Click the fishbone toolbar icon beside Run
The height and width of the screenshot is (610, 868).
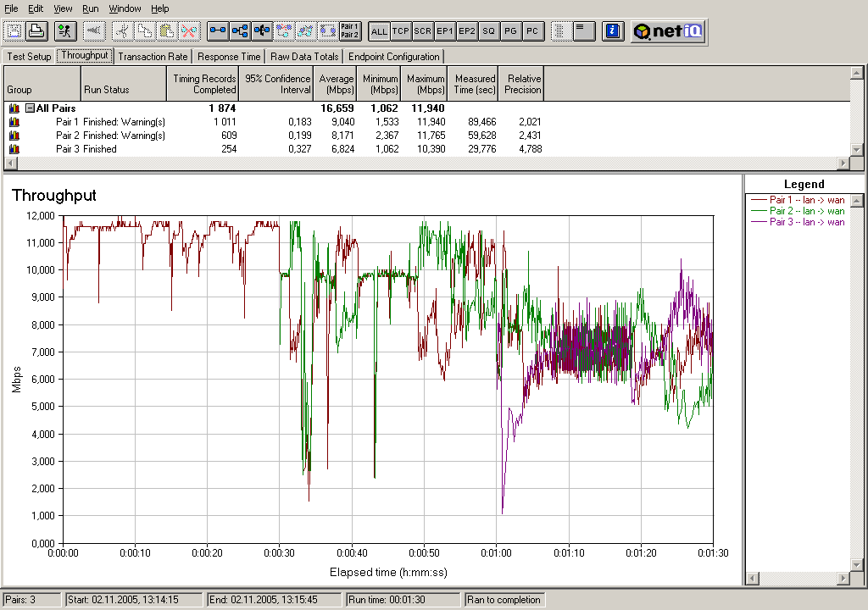coord(94,31)
